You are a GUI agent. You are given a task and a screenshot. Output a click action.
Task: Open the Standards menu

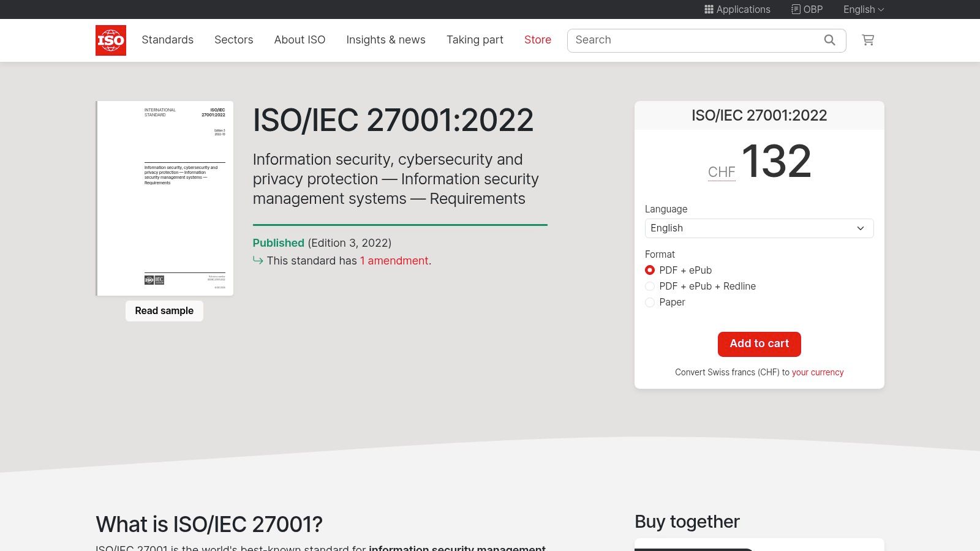167,40
